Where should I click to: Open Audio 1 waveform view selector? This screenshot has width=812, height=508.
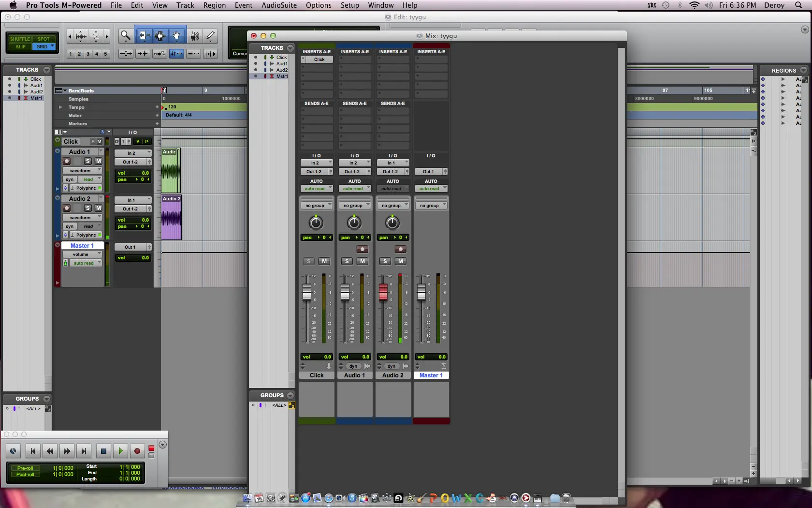click(x=82, y=170)
